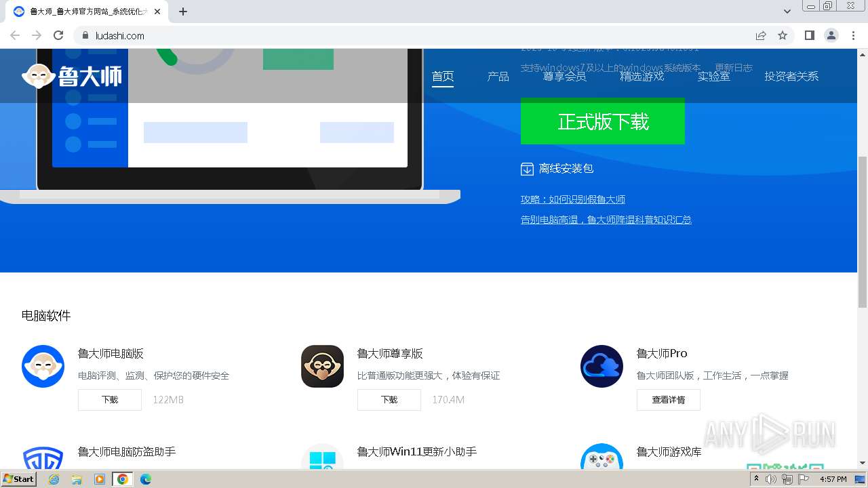Open Action Center flag icon
Image resolution: width=868 pixels, height=488 pixels.
point(802,479)
